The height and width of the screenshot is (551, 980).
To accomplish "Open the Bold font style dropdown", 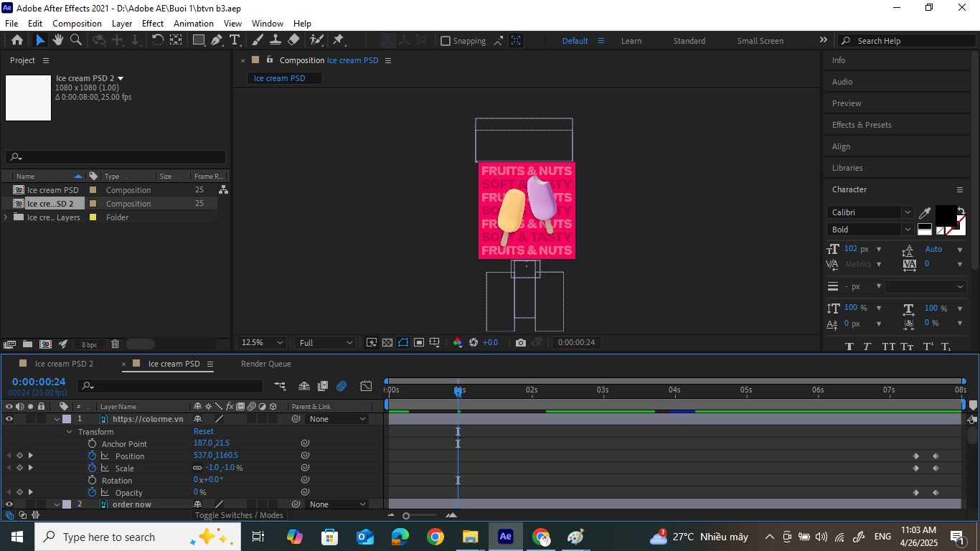I will click(x=871, y=230).
